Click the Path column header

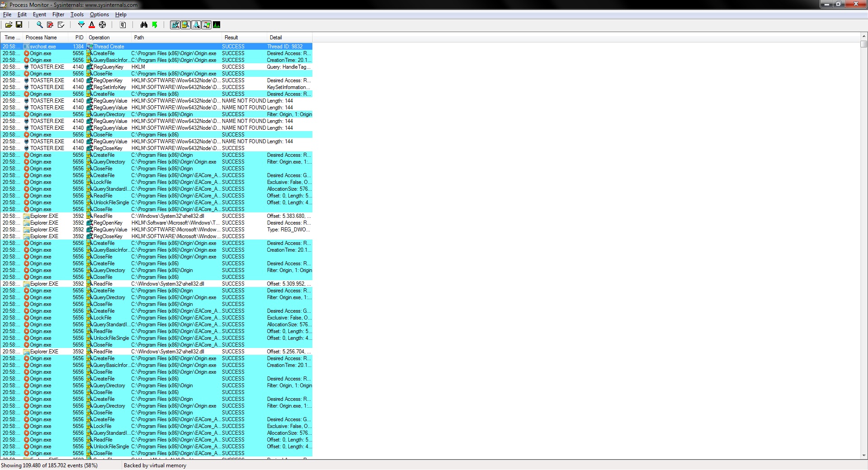[x=176, y=38]
